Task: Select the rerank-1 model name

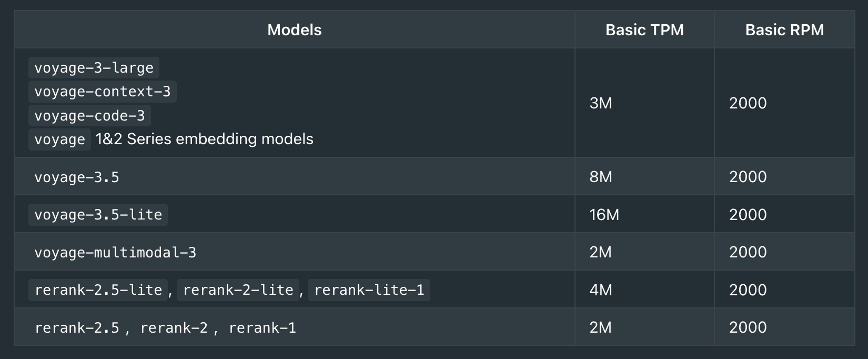Action: 262,328
